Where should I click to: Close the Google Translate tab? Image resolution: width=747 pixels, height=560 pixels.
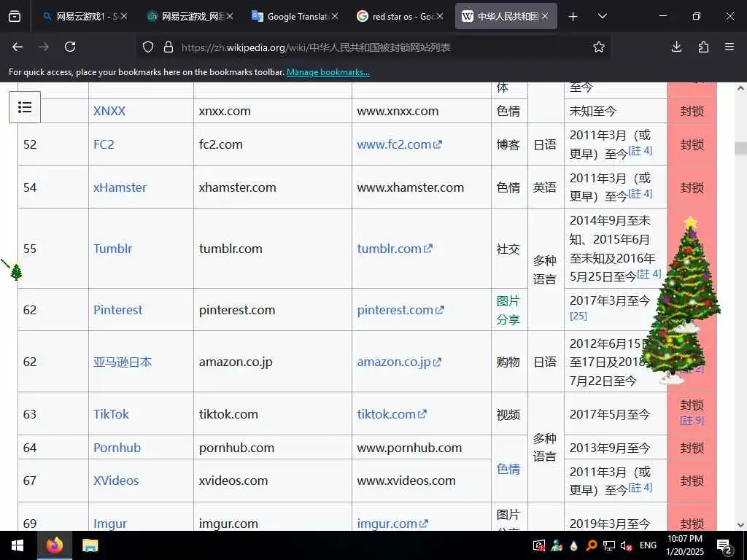tap(335, 16)
